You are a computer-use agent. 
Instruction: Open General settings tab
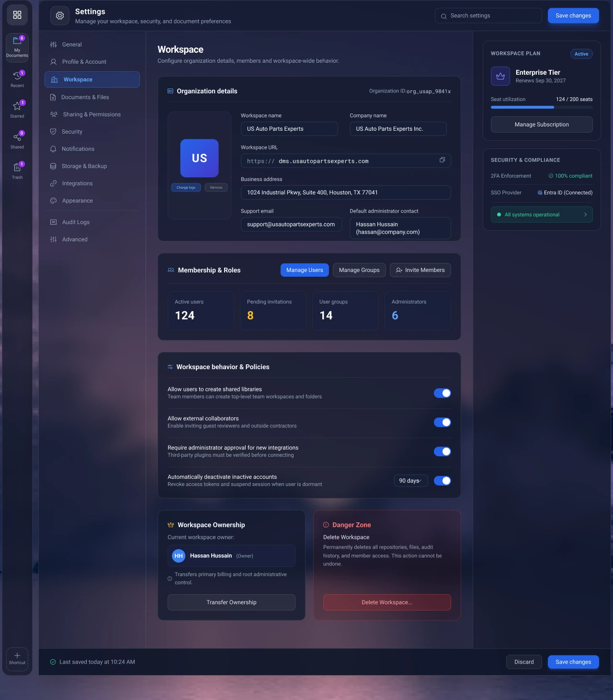92,45
